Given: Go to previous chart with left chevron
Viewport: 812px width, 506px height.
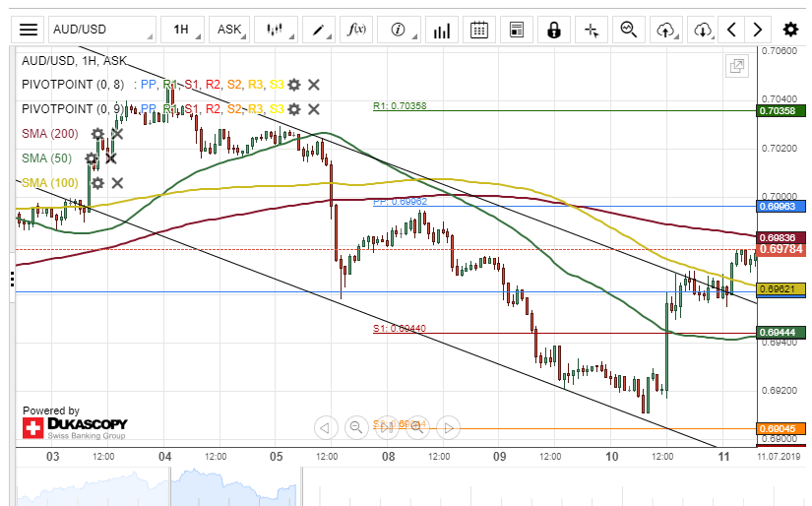Looking at the screenshot, I should coord(731,30).
